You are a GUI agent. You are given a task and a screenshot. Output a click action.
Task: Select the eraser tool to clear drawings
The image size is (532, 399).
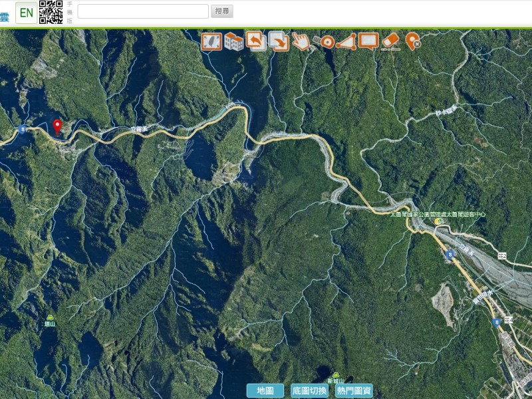click(x=390, y=41)
